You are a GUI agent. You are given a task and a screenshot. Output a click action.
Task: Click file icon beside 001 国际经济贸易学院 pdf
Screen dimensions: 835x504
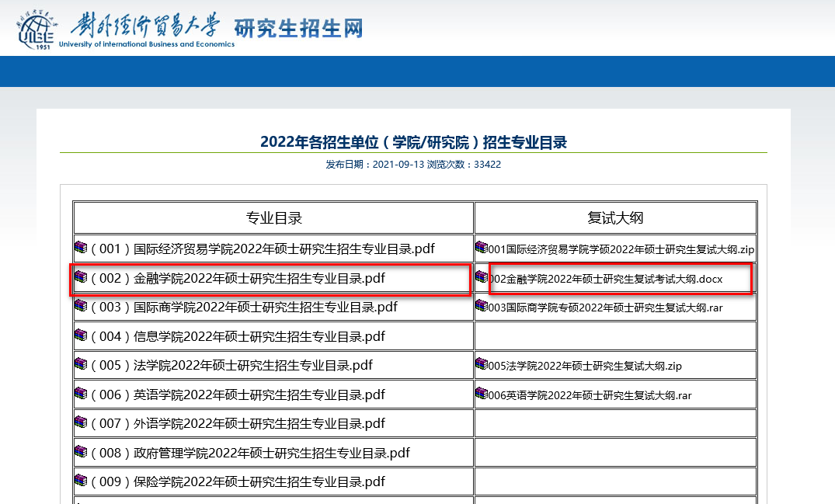[82, 248]
